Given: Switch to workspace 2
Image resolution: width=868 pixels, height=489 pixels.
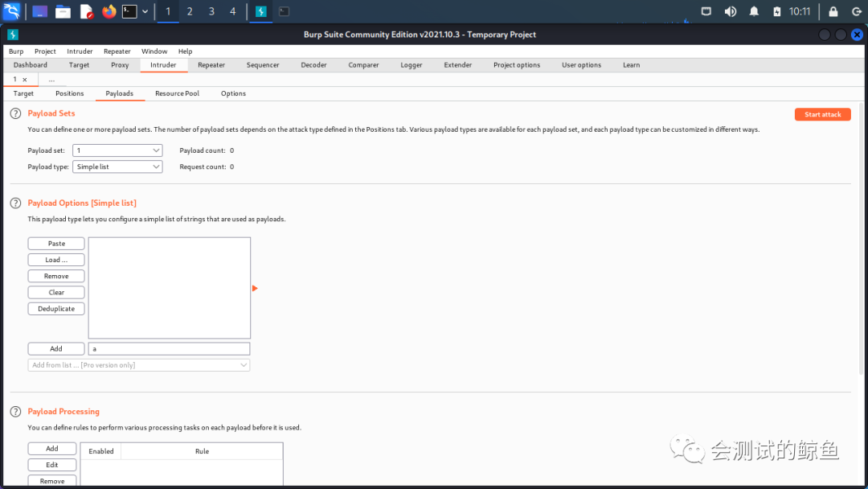Looking at the screenshot, I should tap(190, 11).
